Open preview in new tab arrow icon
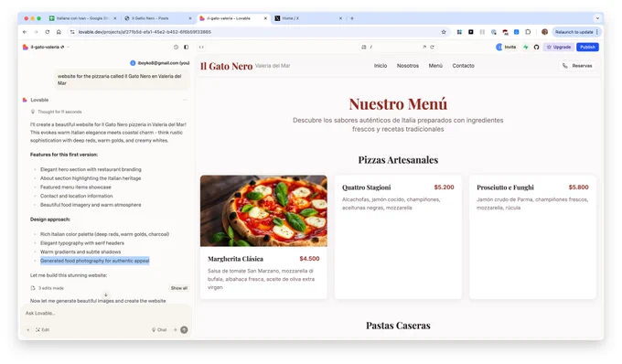622x364 pixels. pos(424,47)
